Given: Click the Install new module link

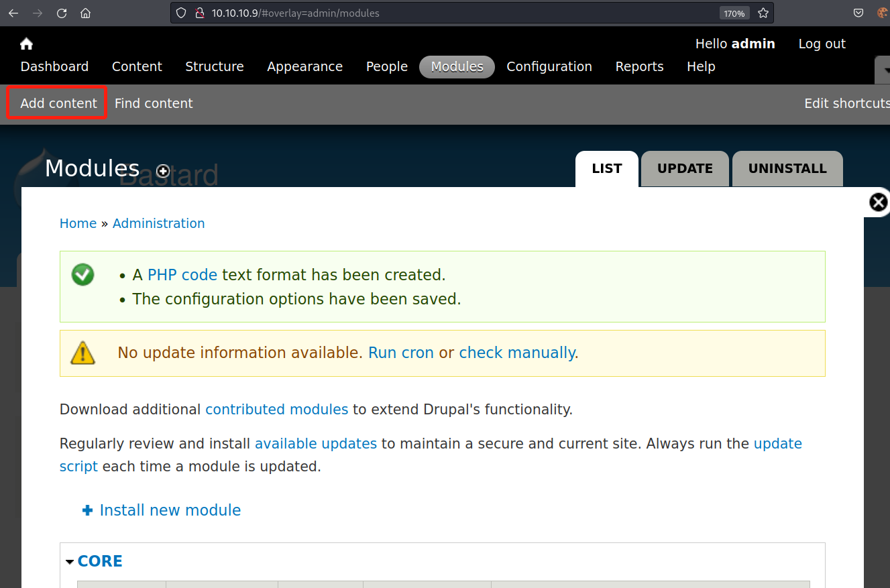Looking at the screenshot, I should (x=170, y=510).
